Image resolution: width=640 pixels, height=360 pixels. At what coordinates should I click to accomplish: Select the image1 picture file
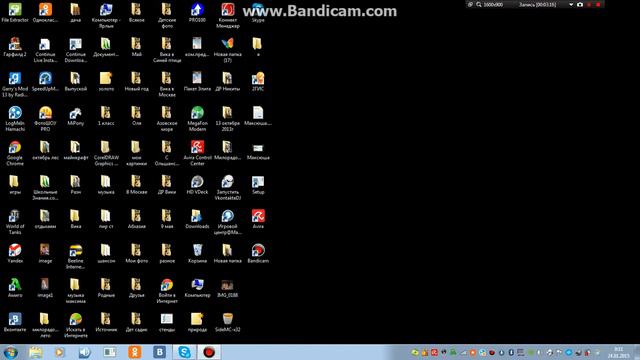tap(45, 288)
